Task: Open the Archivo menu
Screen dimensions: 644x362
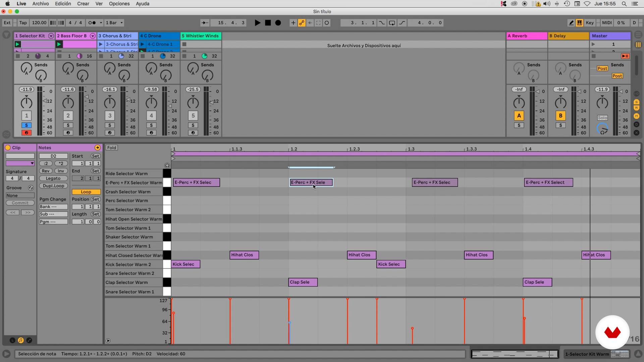Action: pyautogui.click(x=41, y=4)
